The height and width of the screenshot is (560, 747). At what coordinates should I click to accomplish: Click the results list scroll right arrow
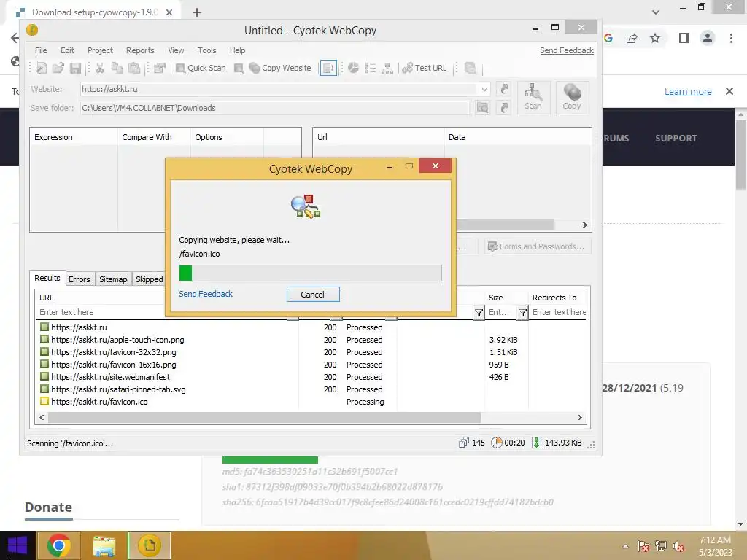click(580, 418)
